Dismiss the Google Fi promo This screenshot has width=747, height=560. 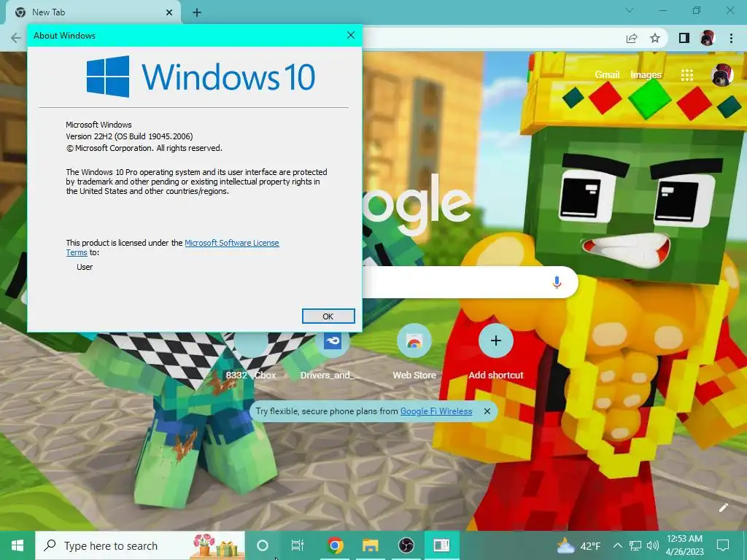(x=487, y=411)
